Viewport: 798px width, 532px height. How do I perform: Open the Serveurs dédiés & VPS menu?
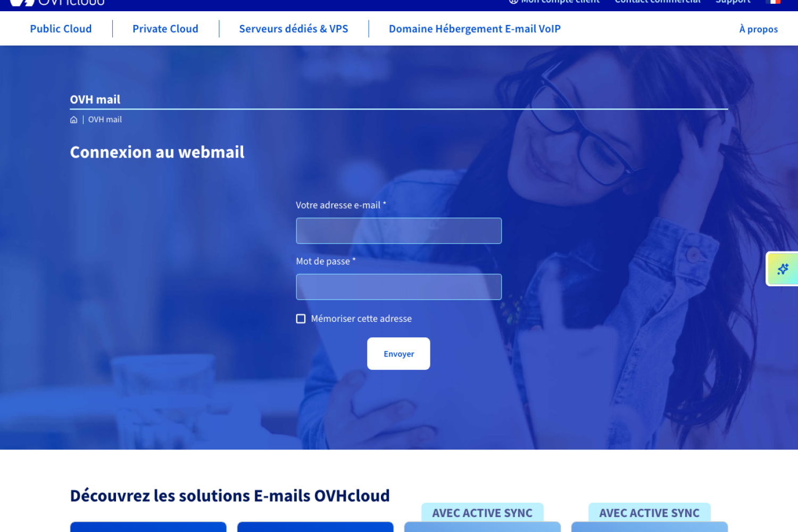294,29
